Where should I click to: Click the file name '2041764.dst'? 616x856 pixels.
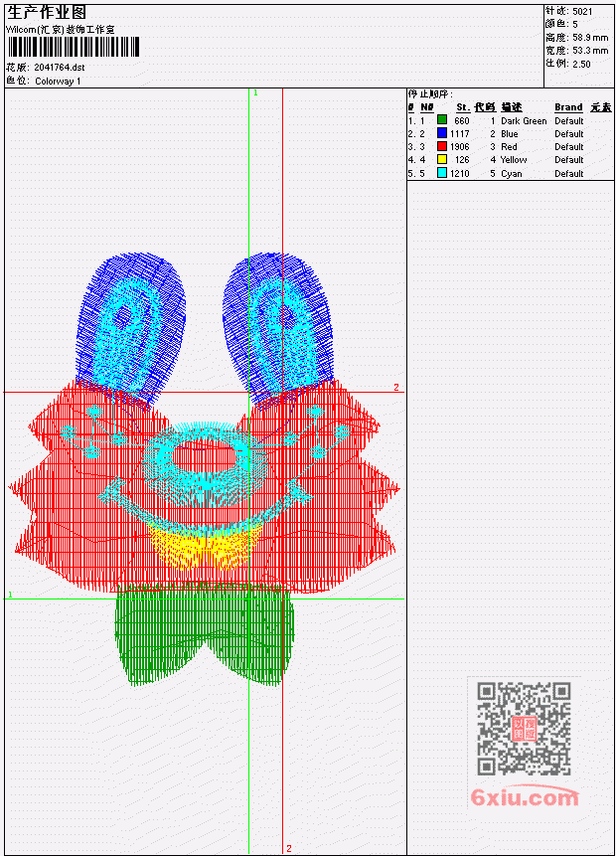59,68
